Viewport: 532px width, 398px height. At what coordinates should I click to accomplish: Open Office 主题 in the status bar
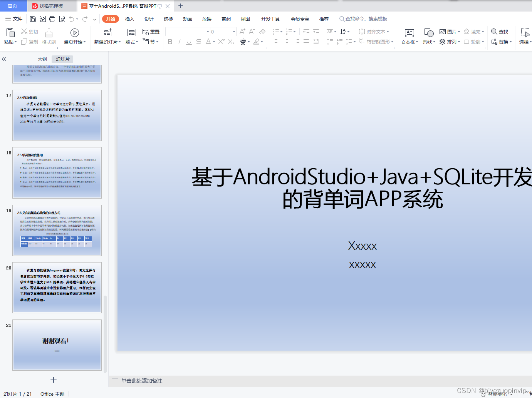[x=52, y=394]
